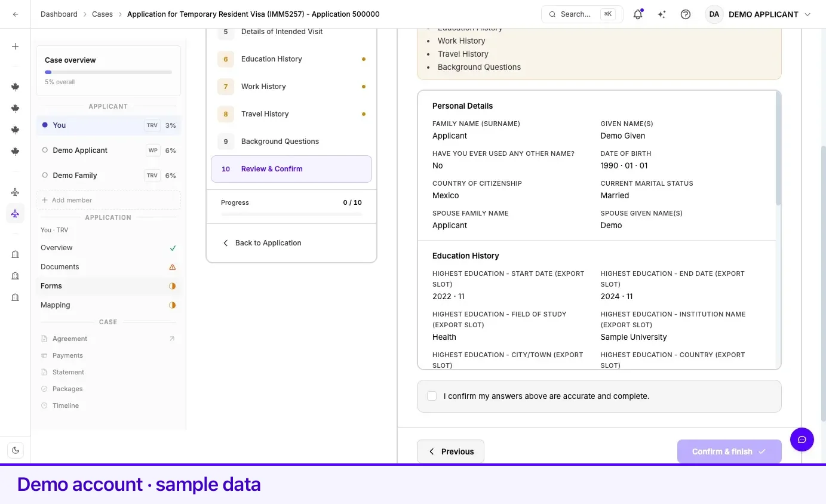The width and height of the screenshot is (826, 504).
Task: Click the back arrow in the top-left corner
Action: click(15, 14)
